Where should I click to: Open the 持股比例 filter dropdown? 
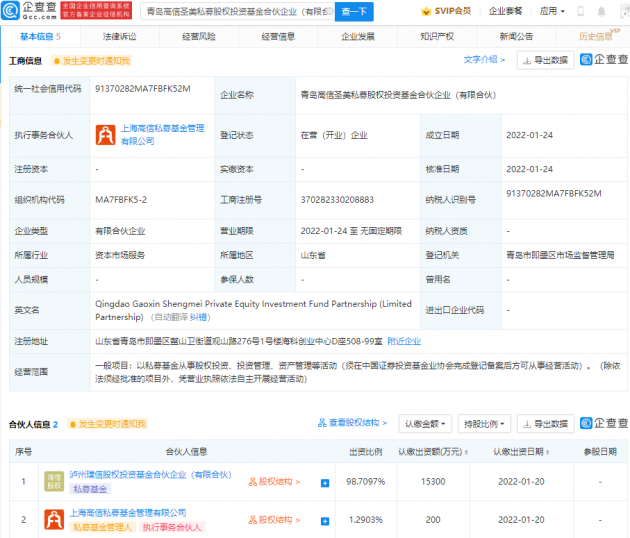point(483,424)
